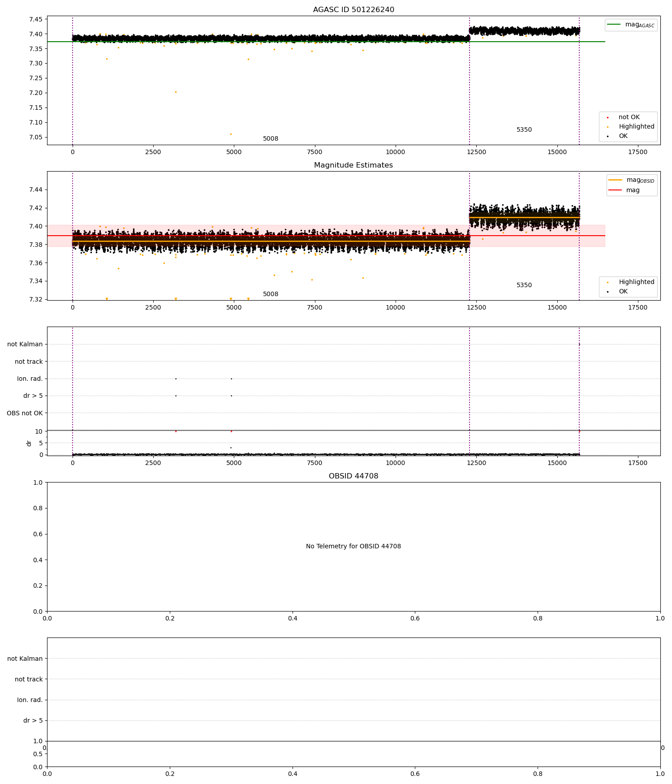Image resolution: width=672 pixels, height=784 pixels.
Task: Click "Highlighted" in the top plot legend
Action: (636, 127)
